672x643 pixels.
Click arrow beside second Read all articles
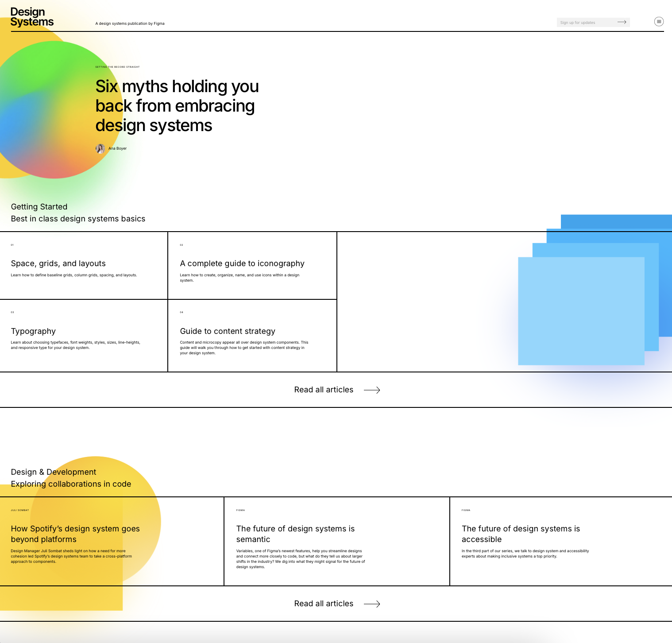pos(372,604)
